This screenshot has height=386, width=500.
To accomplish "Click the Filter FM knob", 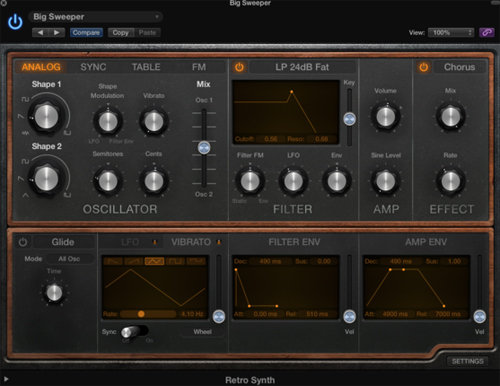I will (250, 181).
